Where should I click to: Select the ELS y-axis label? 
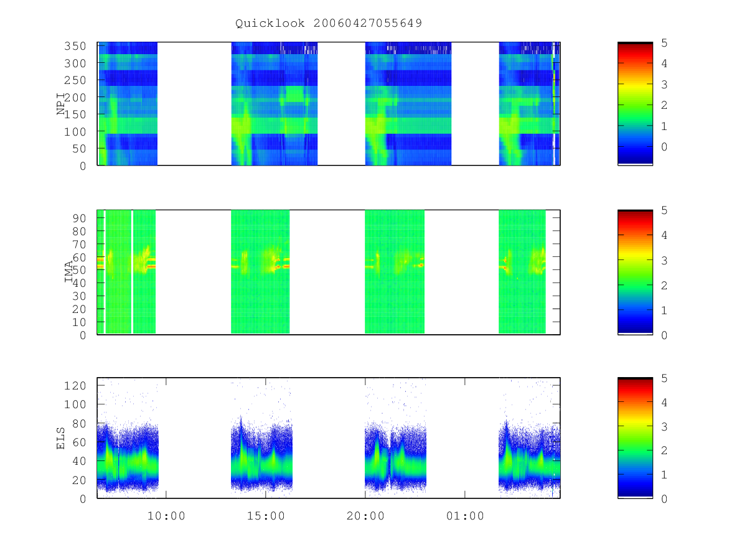[x=61, y=438]
